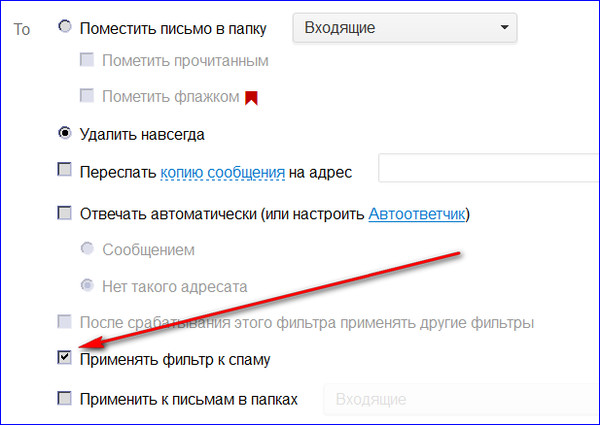Enable 'Переслать копию сообщения на адрес' checkbox

pyautogui.click(x=64, y=169)
